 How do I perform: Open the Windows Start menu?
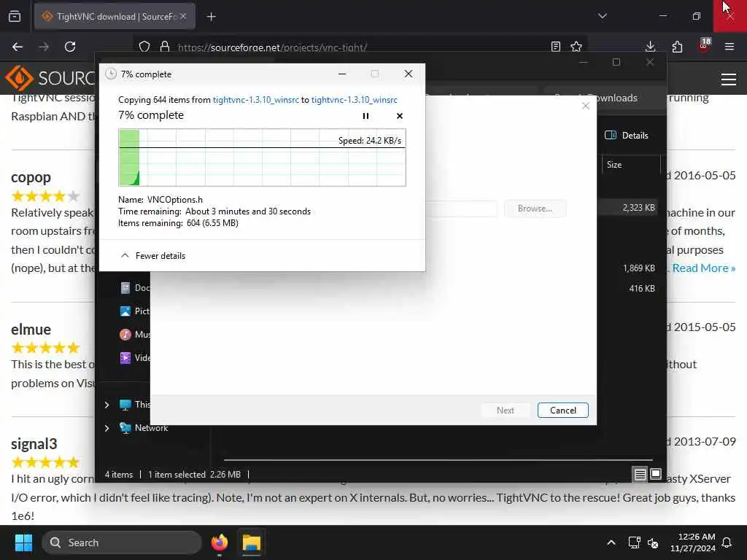pyautogui.click(x=23, y=542)
